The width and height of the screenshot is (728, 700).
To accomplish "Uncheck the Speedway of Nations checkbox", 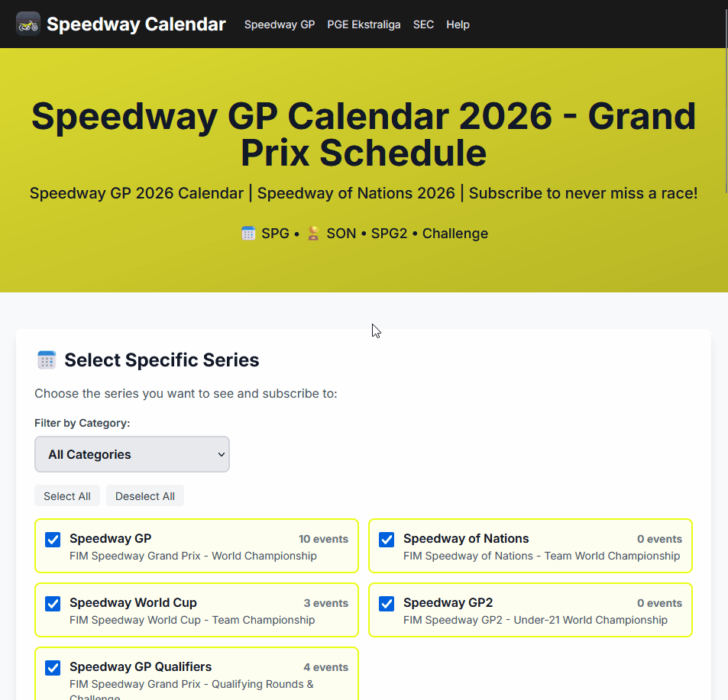I will [387, 540].
